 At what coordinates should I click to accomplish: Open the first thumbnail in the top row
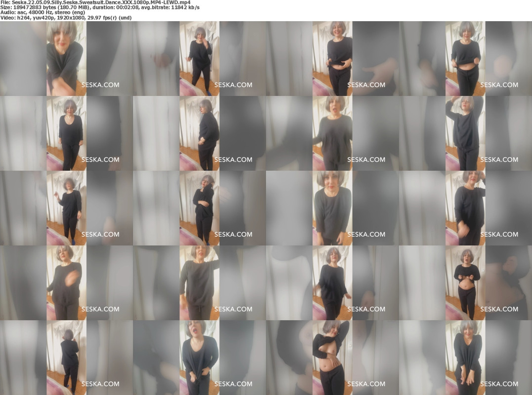point(67,58)
